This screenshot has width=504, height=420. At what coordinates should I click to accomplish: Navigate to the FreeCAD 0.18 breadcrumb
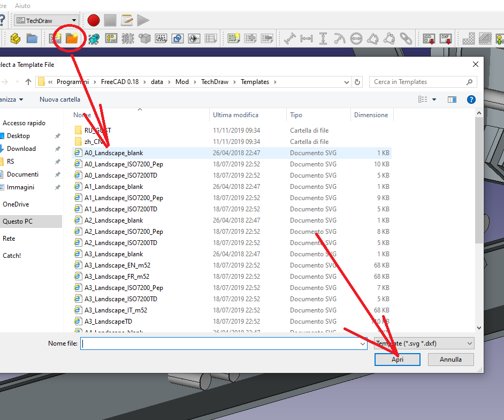tap(119, 82)
